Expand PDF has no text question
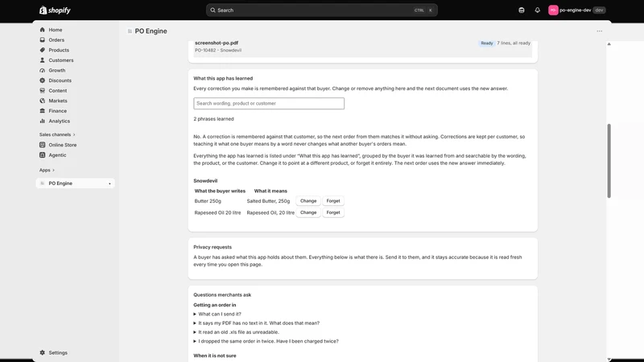This screenshot has height=362, width=644. (256, 323)
